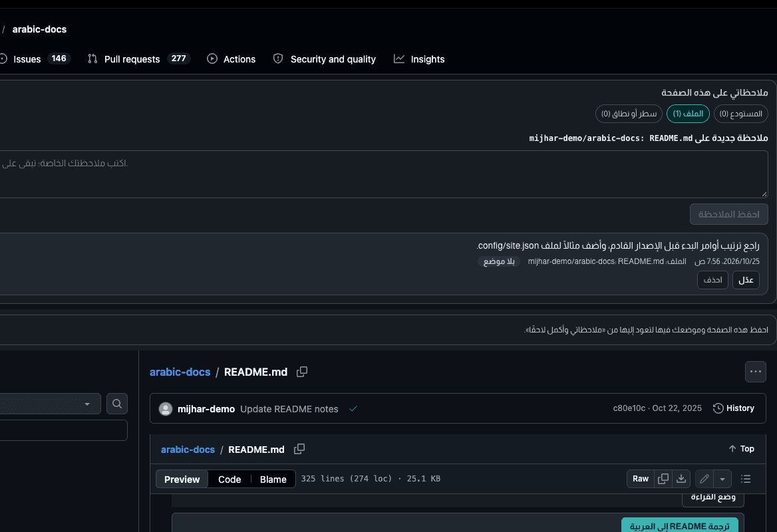
Task: Click the commit status checkmark icon
Action: tap(353, 409)
